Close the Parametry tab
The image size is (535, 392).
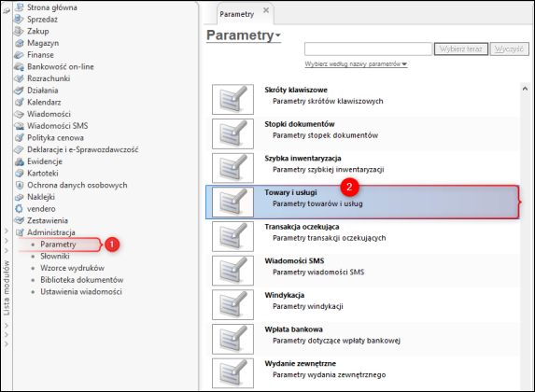(266, 10)
